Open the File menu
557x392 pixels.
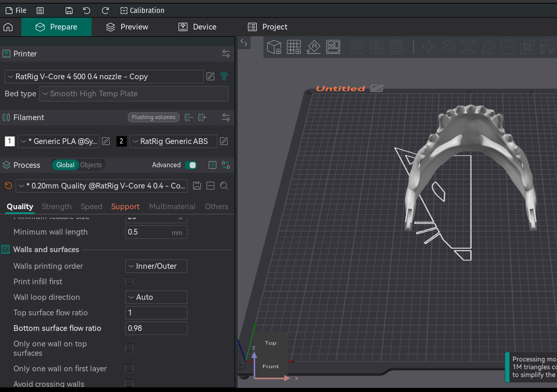(16, 10)
